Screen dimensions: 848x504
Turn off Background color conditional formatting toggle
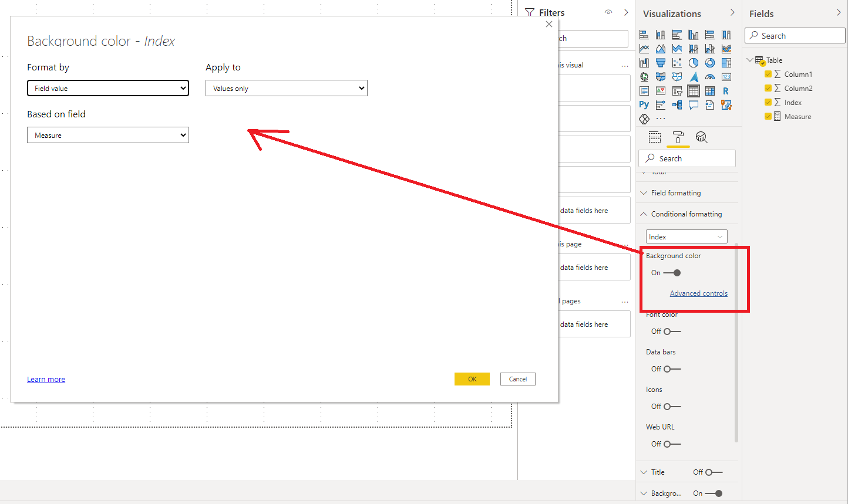pyautogui.click(x=672, y=273)
